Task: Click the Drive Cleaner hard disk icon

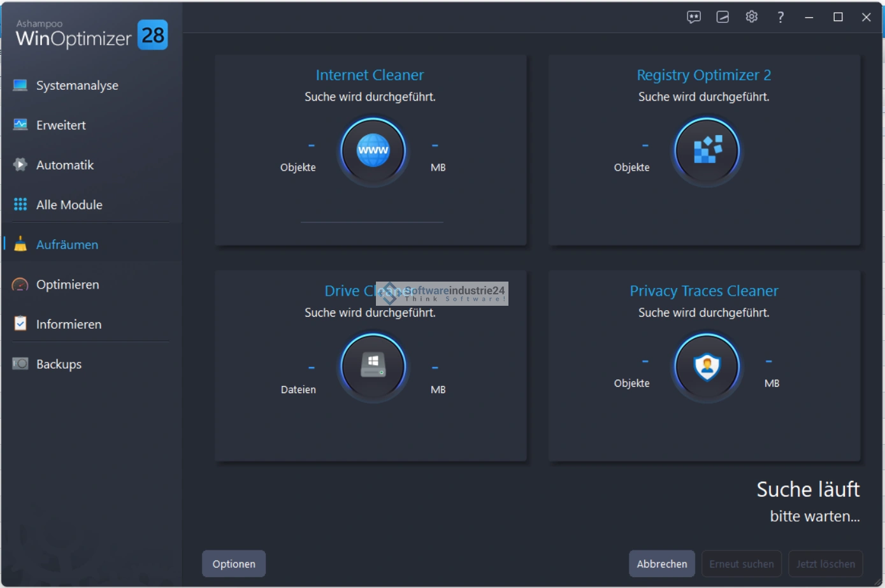Action: point(373,366)
